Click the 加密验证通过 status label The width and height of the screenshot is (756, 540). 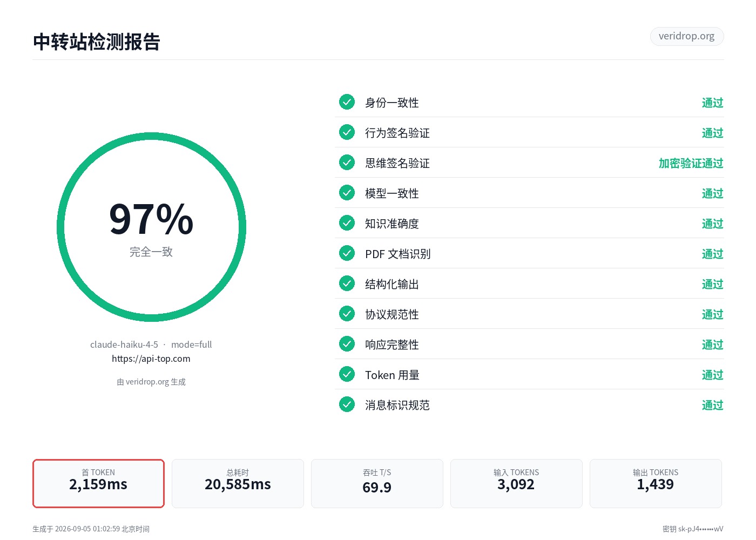pos(691,163)
